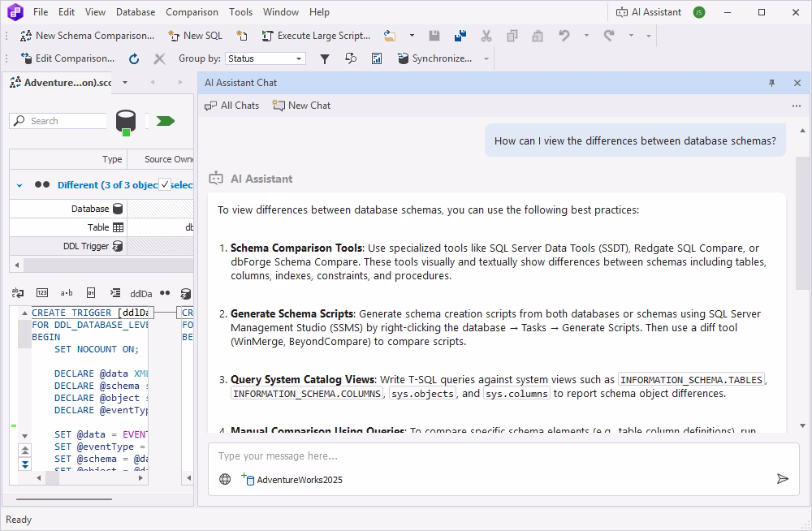Open the Edit menu
The width and height of the screenshot is (812, 531).
coord(67,12)
